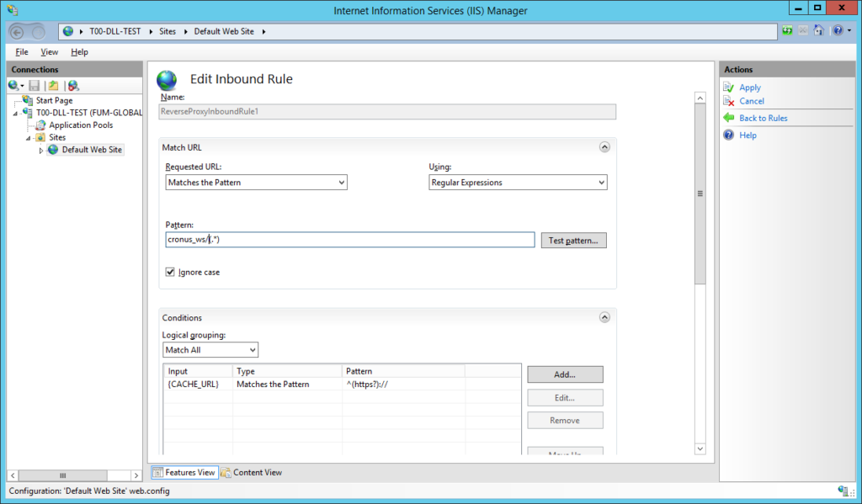Click the Delete Connection icon in Connections toolbar

[73, 86]
